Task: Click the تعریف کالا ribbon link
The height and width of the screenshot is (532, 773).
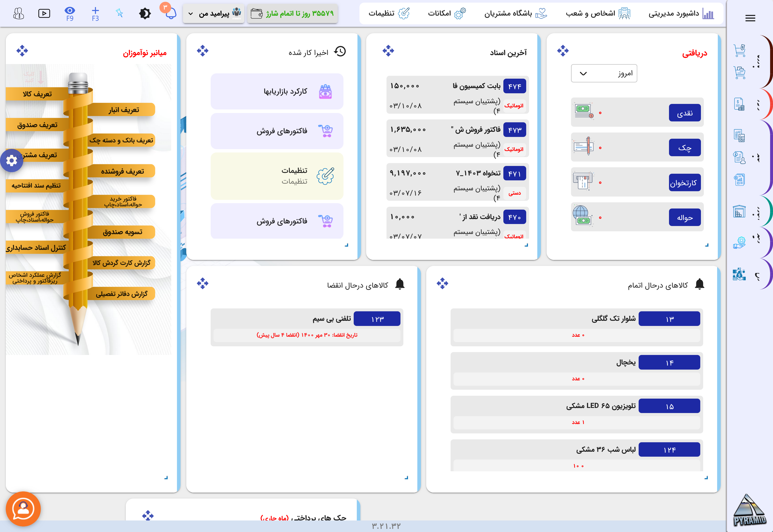Action: click(x=37, y=94)
